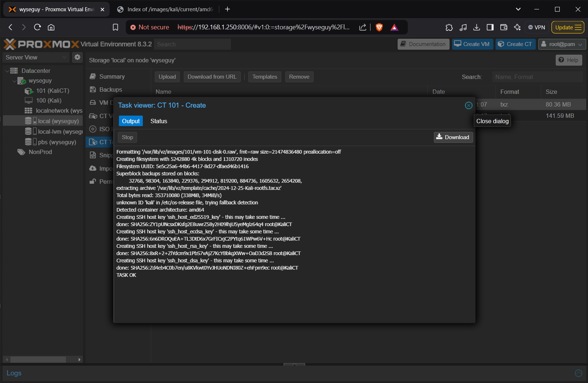
Task: Click the browser Update button
Action: (x=568, y=27)
